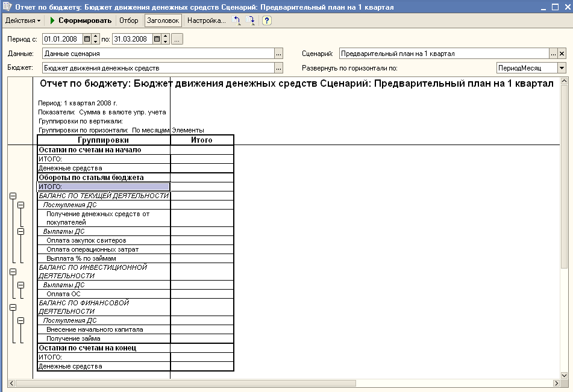Open the Действия dropdown menu
The width and height of the screenshot is (573, 392).
(23, 20)
